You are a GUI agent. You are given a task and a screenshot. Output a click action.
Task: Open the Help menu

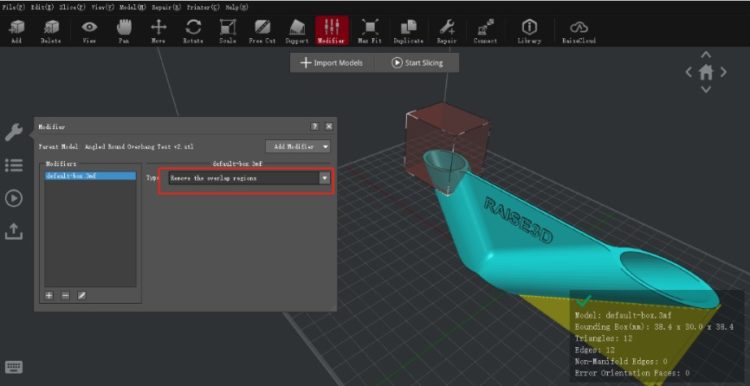(x=236, y=7)
